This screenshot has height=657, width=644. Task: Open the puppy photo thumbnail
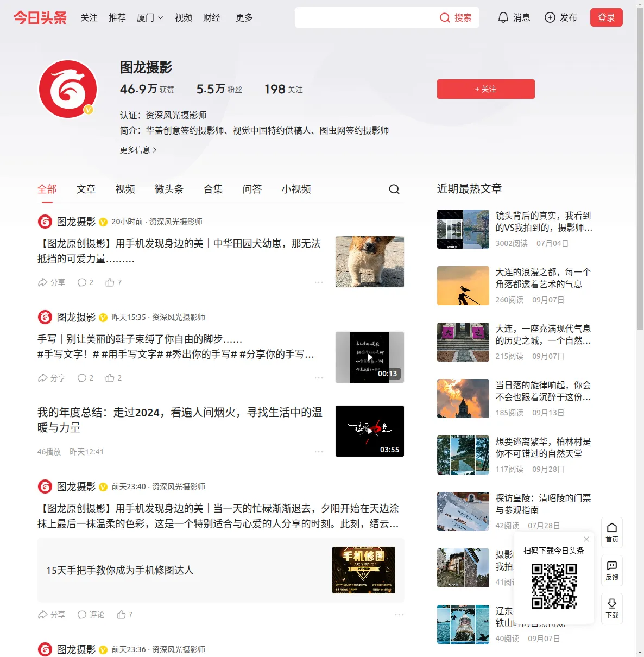click(370, 262)
